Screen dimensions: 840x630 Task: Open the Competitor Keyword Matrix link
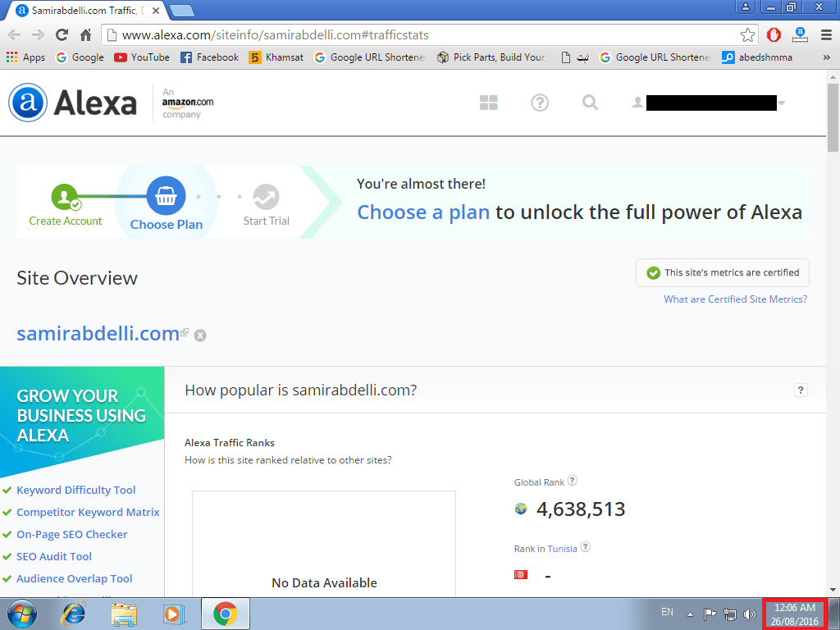tap(88, 512)
